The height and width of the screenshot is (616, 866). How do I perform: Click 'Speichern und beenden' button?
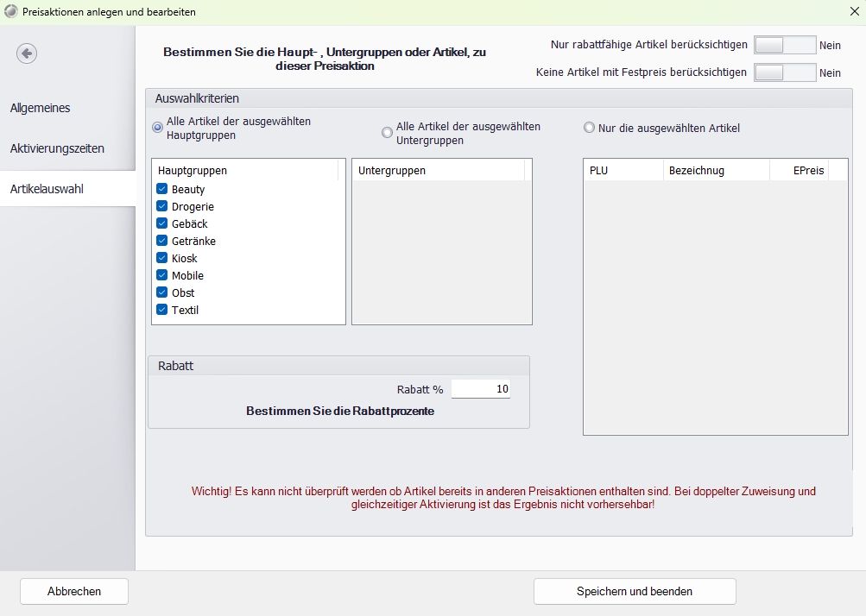pos(635,592)
